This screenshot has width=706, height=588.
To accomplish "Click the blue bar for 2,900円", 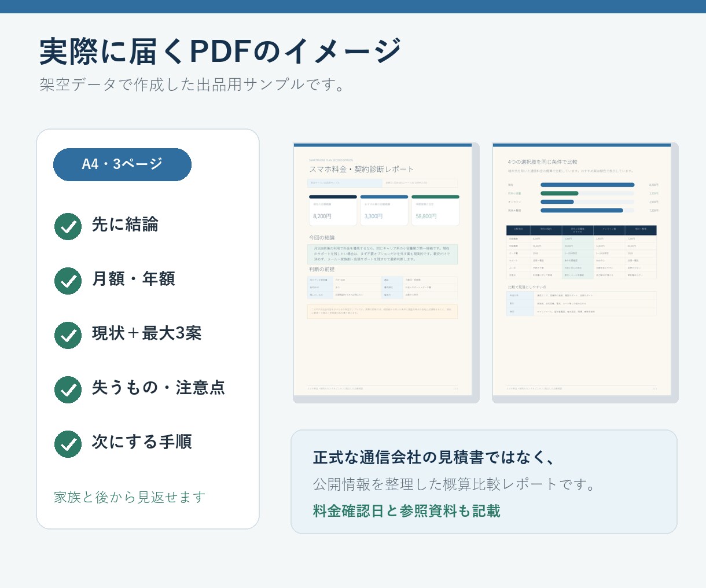I will [x=557, y=202].
